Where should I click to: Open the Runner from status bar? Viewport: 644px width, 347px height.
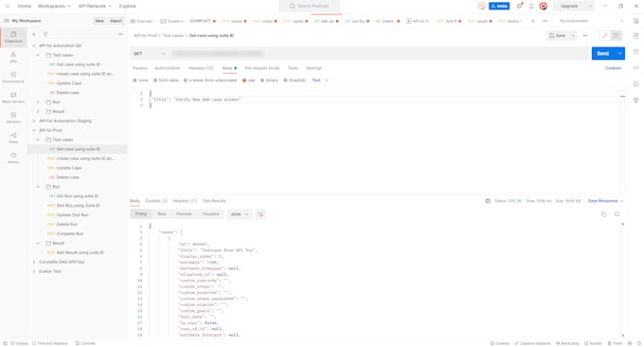click(593, 343)
